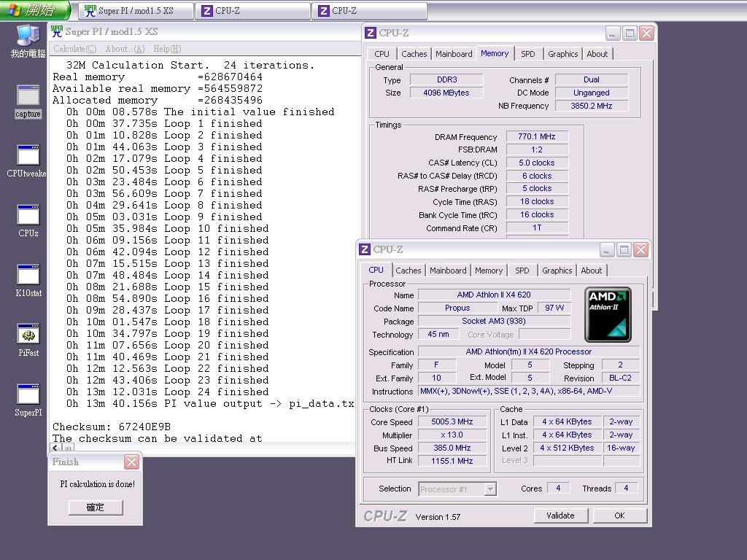Image resolution: width=747 pixels, height=560 pixels.
Task: Open the My Computer desktop icon
Action: point(28,41)
